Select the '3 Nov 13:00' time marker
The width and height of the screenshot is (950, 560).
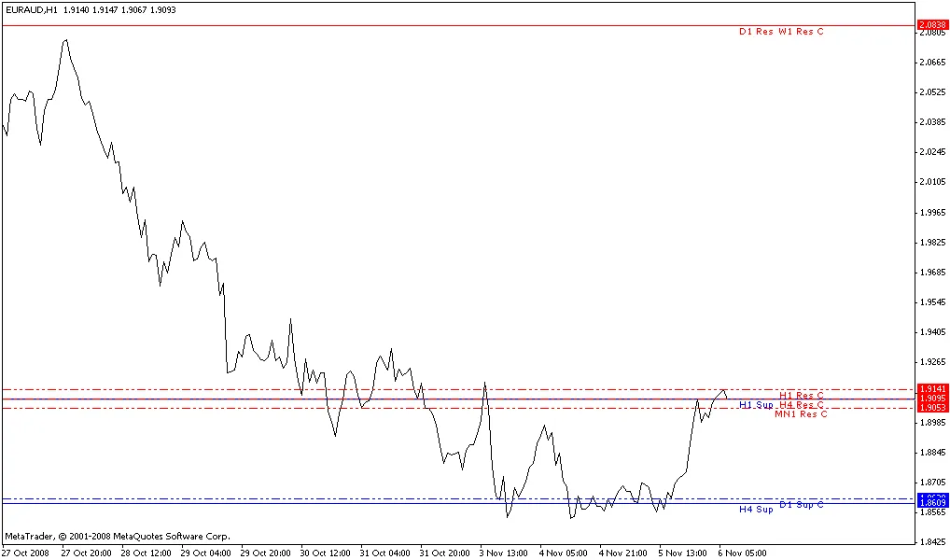coord(505,553)
